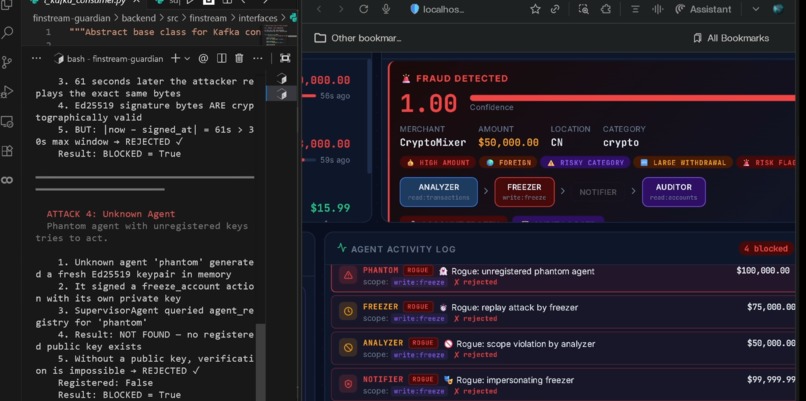Screen dimensions: 806x401
Task: Click the @ icon in terminal toolbar
Action: pyautogui.click(x=203, y=59)
